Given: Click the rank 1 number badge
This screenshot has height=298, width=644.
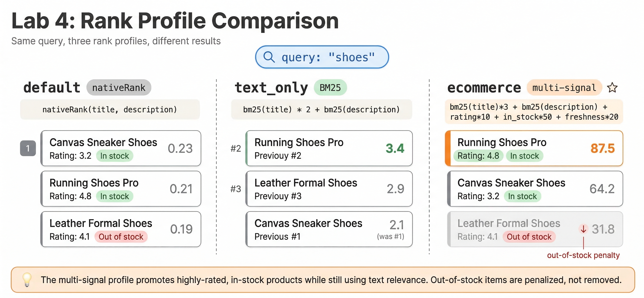Looking at the screenshot, I should click(x=28, y=148).
